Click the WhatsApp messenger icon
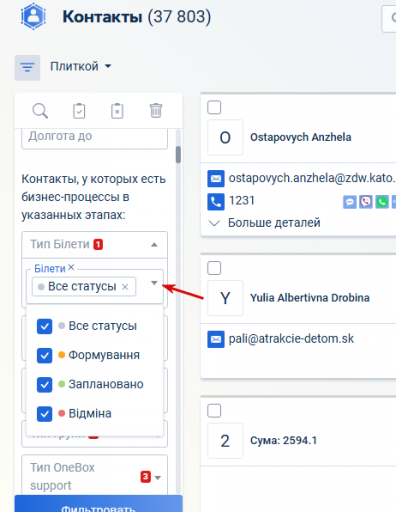 click(x=382, y=202)
